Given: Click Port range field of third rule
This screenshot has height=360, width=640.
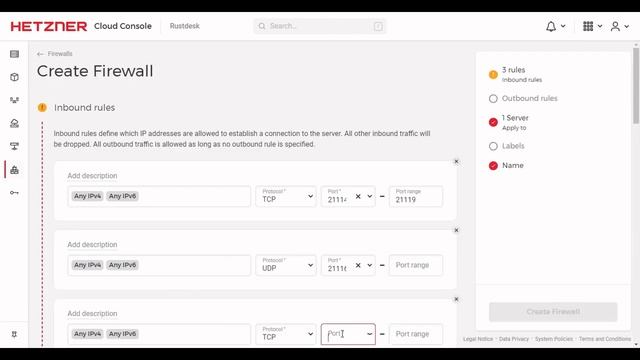Looking at the screenshot, I should (x=416, y=334).
